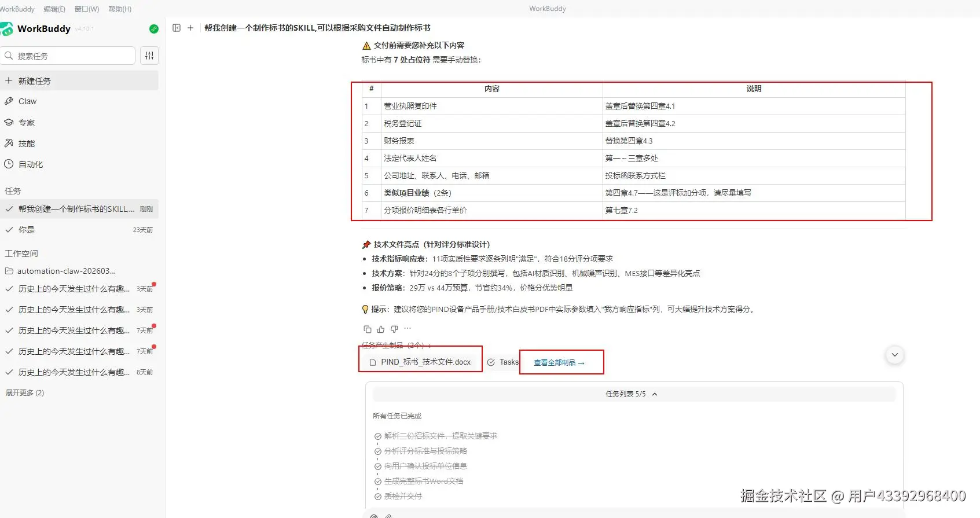This screenshot has height=518, width=980.
Task: Click the cell 投标函联系方式栏
Action: pyautogui.click(x=754, y=175)
